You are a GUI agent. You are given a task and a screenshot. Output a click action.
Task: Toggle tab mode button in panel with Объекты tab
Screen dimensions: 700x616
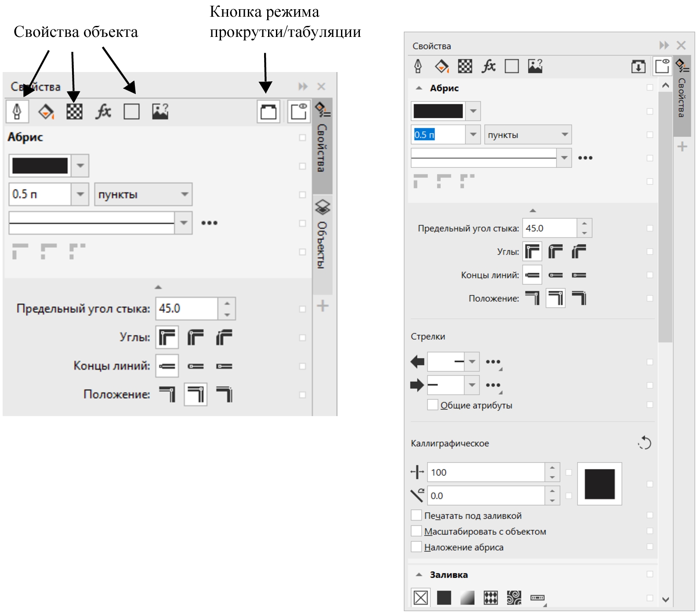pyautogui.click(x=268, y=111)
